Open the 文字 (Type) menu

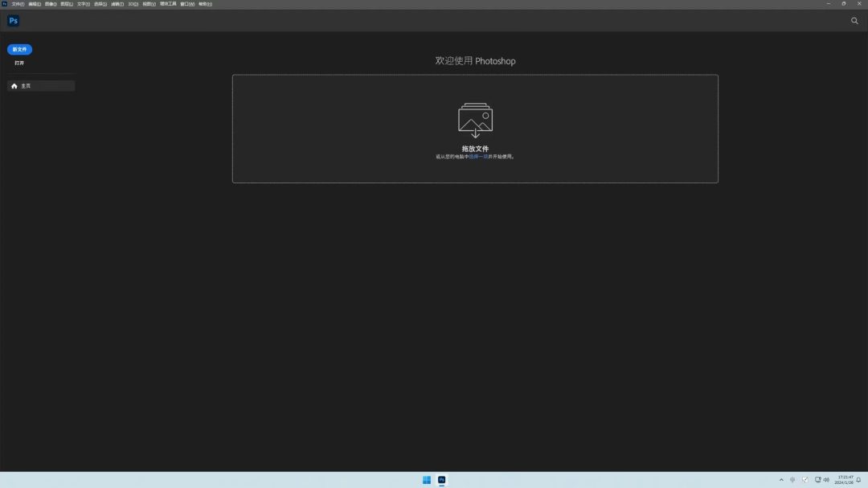click(x=83, y=4)
